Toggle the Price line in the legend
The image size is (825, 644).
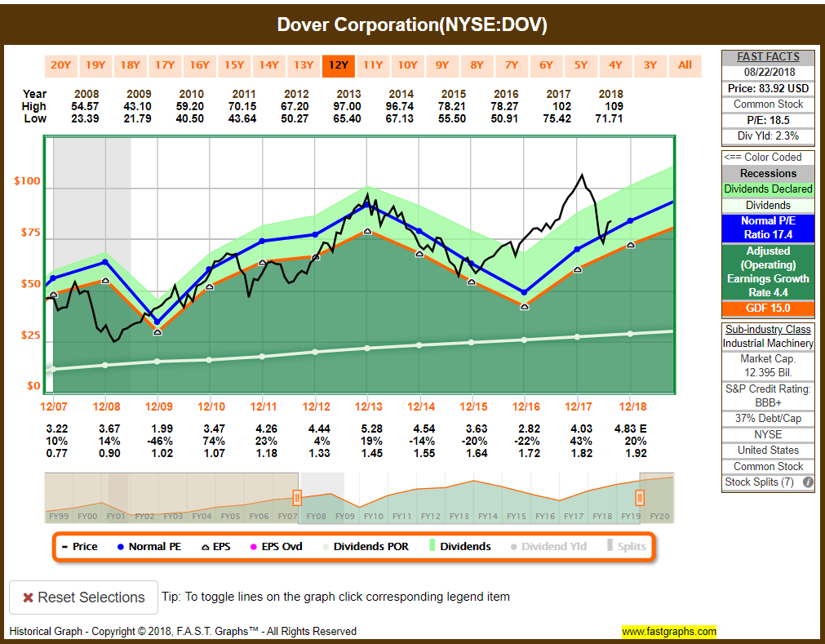[x=79, y=547]
